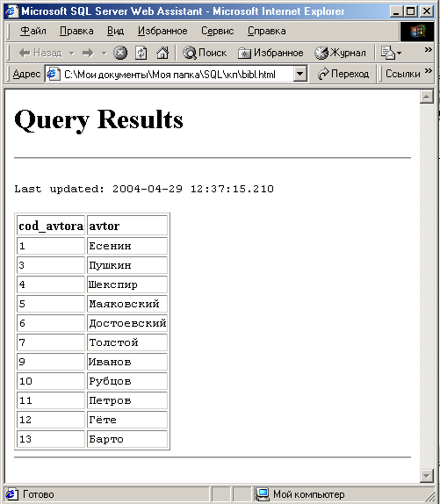Maximize the Internet Explorer window
Viewport: 440px width, 504px height.
(x=410, y=11)
